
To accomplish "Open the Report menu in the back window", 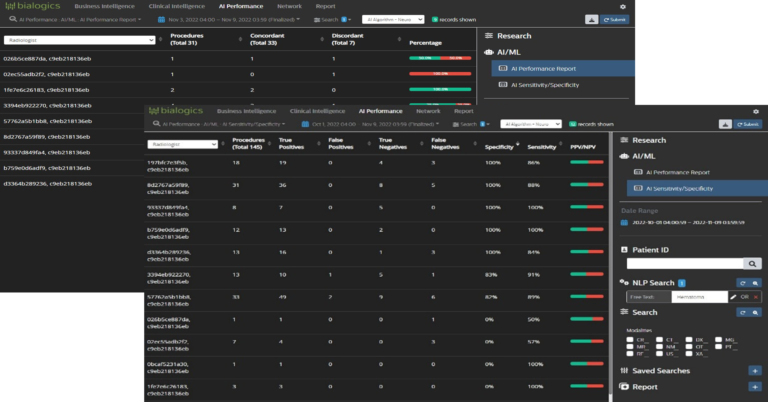I will point(325,6).
